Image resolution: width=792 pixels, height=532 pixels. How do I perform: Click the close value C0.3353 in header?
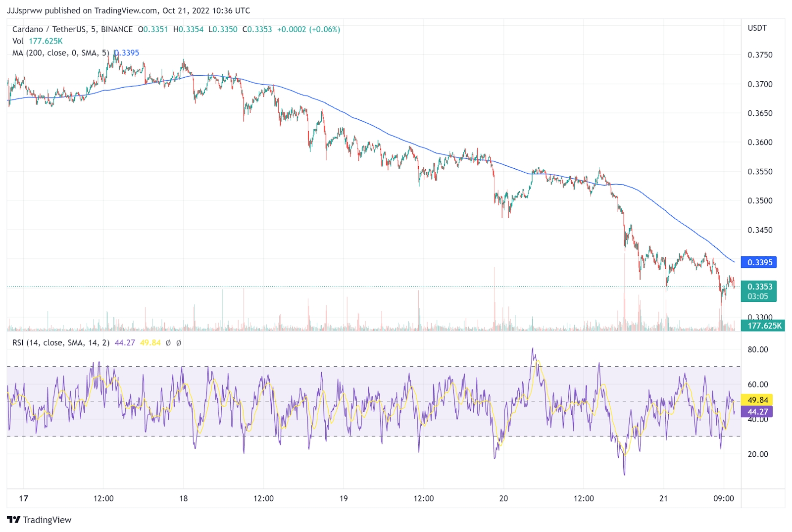(257, 29)
